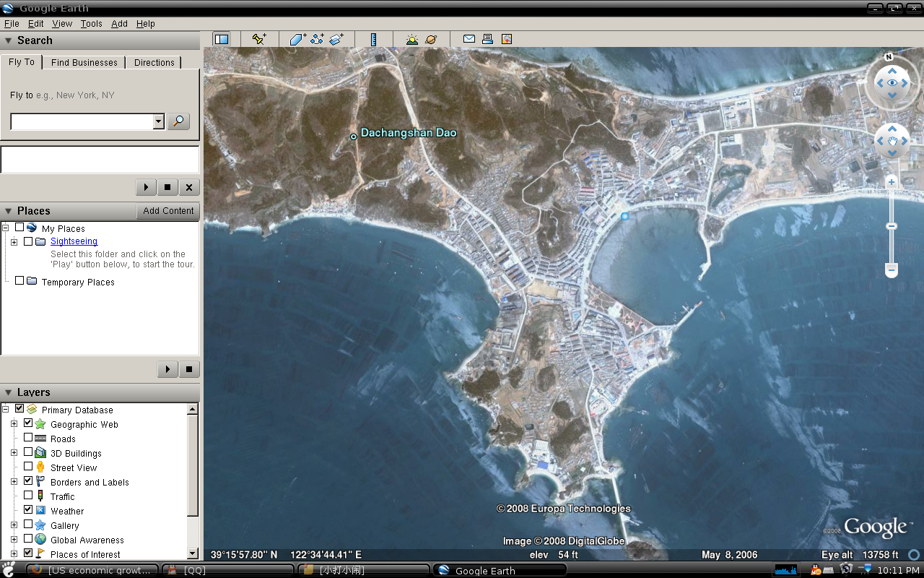The height and width of the screenshot is (578, 924).
Task: Open the File menu
Action: tap(12, 23)
